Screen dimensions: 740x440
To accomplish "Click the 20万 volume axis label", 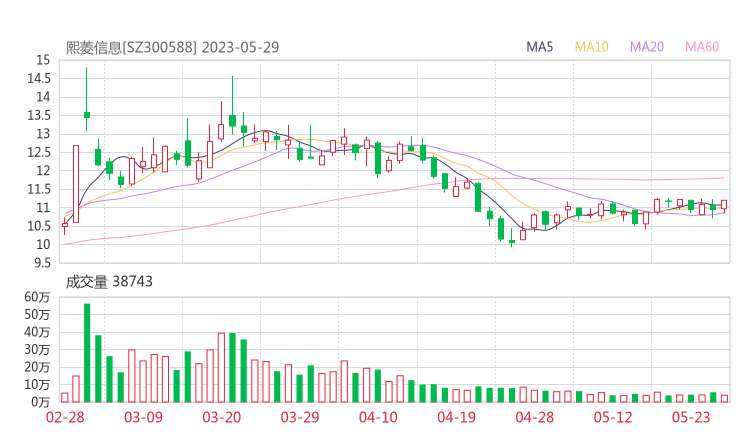I will [x=37, y=367].
